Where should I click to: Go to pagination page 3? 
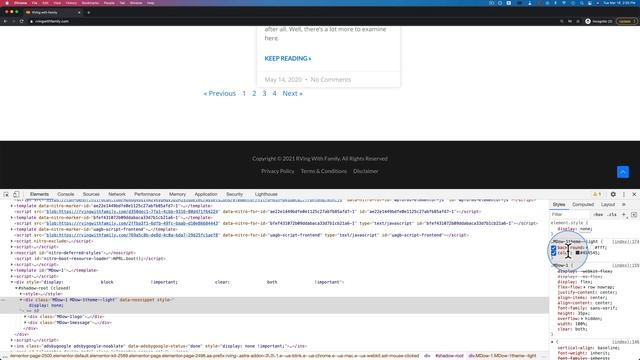[264, 93]
